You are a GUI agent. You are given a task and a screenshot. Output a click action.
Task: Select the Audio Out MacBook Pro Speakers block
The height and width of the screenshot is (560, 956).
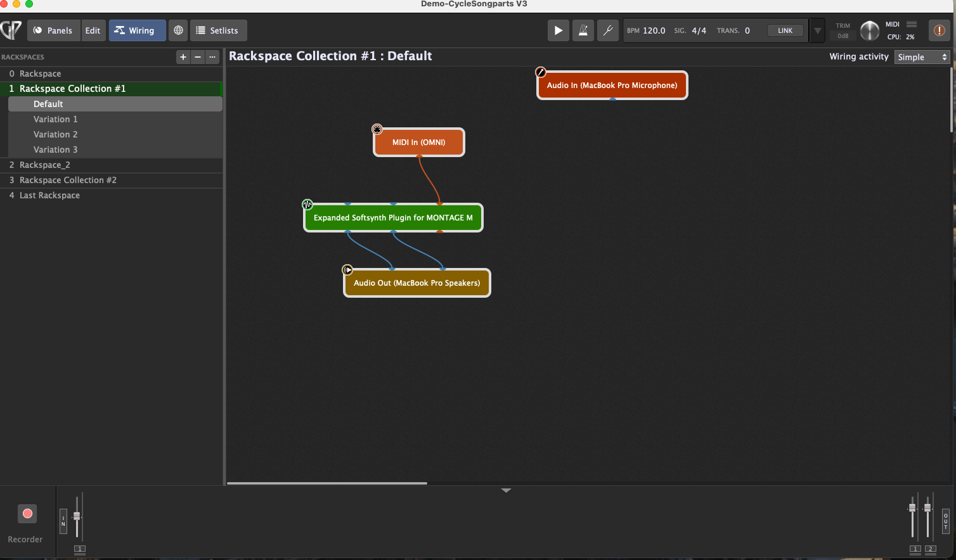pos(417,283)
